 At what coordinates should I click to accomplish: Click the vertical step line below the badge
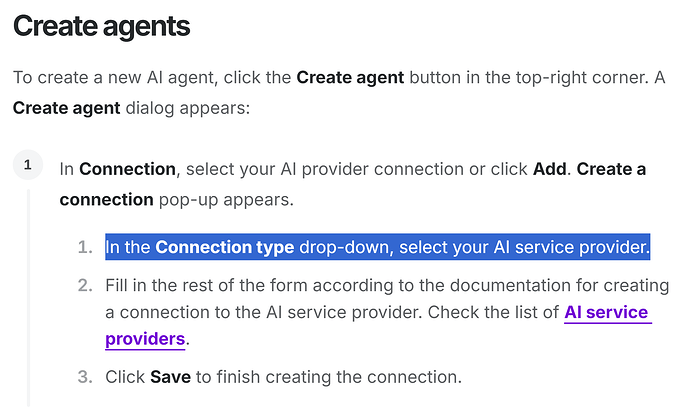[29, 300]
